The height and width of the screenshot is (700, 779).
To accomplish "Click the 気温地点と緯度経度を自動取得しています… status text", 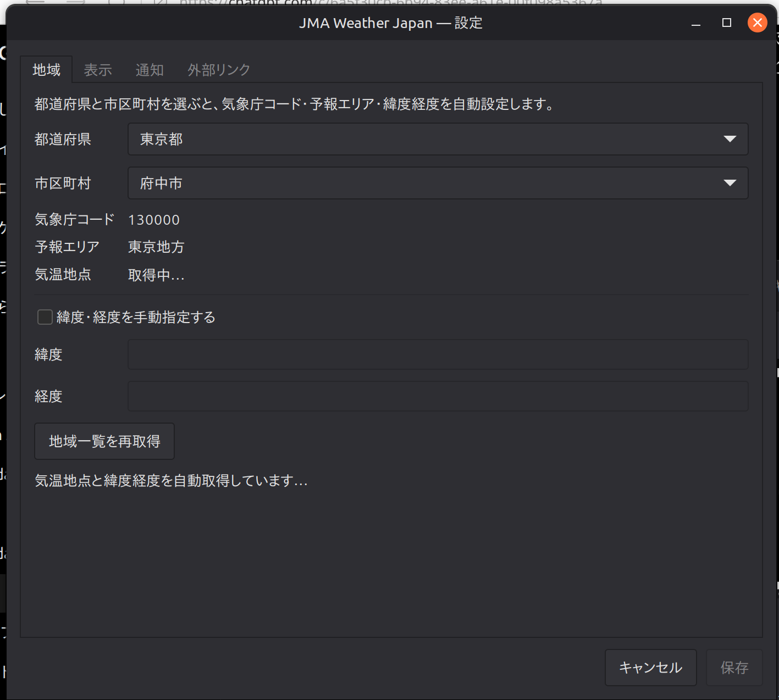I will [x=171, y=481].
